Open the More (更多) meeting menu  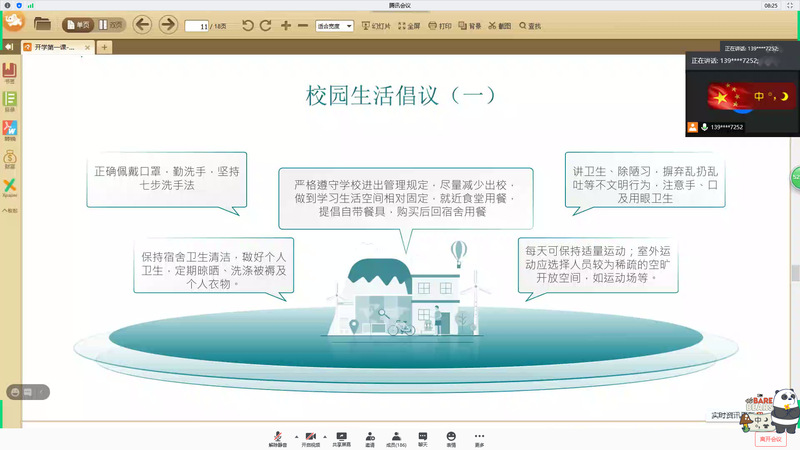click(x=479, y=438)
